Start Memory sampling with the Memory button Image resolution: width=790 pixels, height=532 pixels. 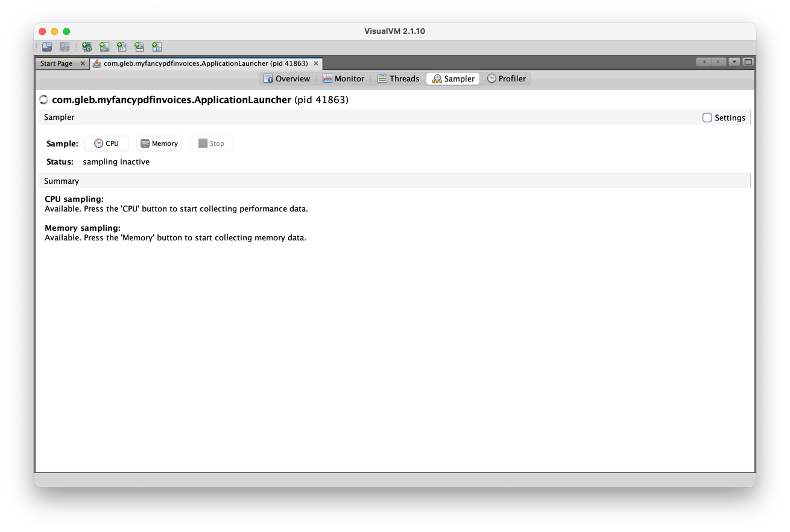pos(159,143)
